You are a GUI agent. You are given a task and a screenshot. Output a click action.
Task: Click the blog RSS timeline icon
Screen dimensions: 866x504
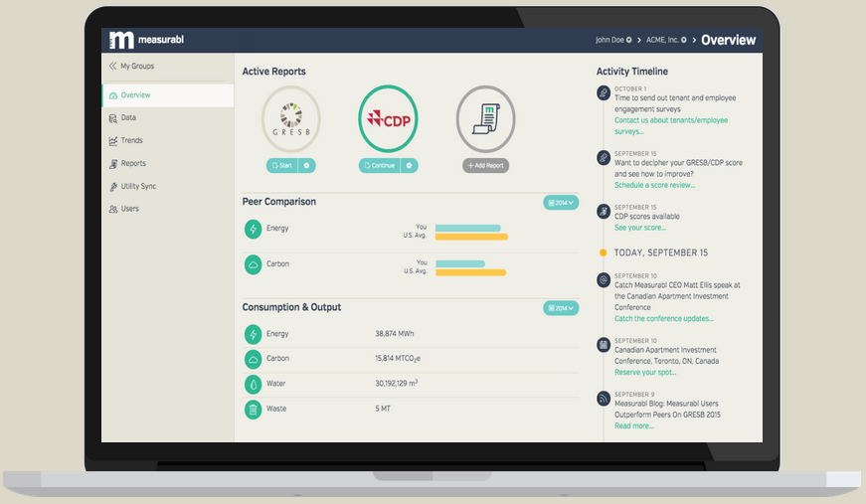coord(604,398)
